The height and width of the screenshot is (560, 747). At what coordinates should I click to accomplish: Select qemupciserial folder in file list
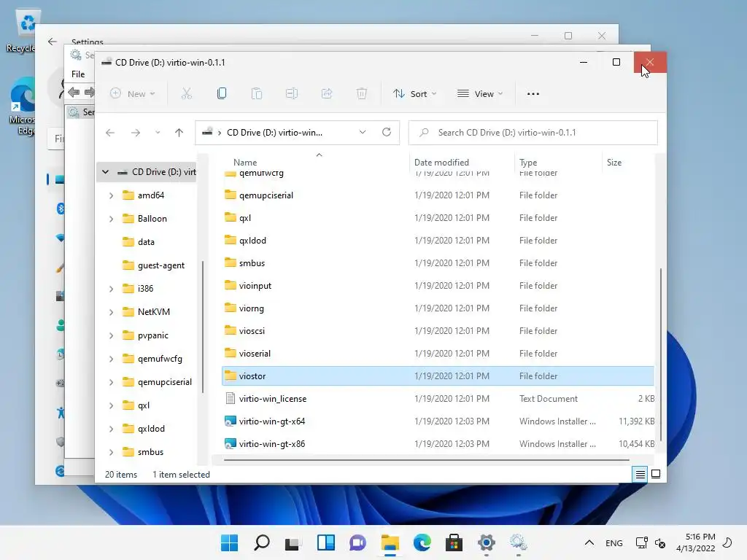[438, 195]
